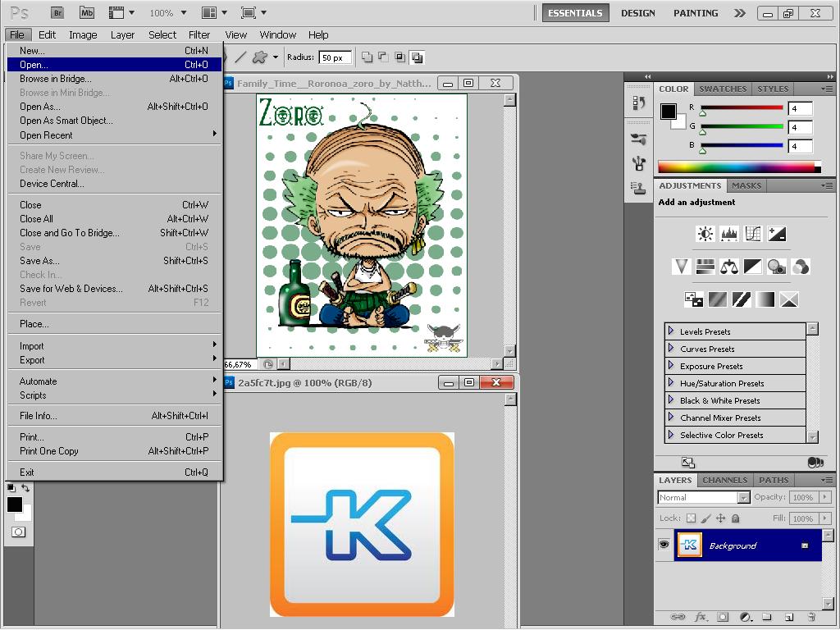Expand Levels Presets

tap(671, 331)
